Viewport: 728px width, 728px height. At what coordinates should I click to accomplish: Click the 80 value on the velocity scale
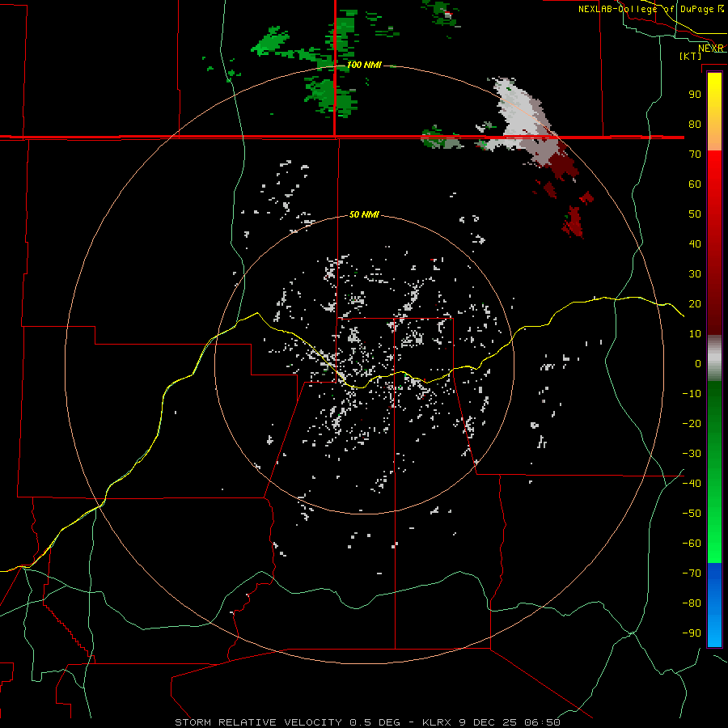(695, 124)
